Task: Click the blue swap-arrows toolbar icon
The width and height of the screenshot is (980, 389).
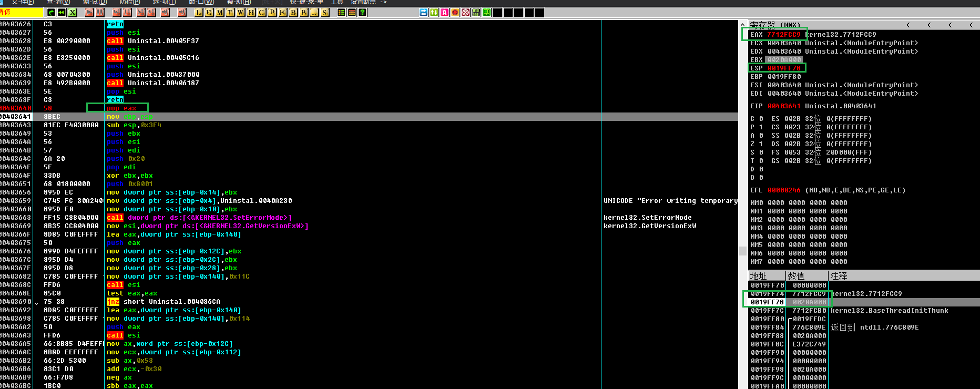Action: point(423,13)
